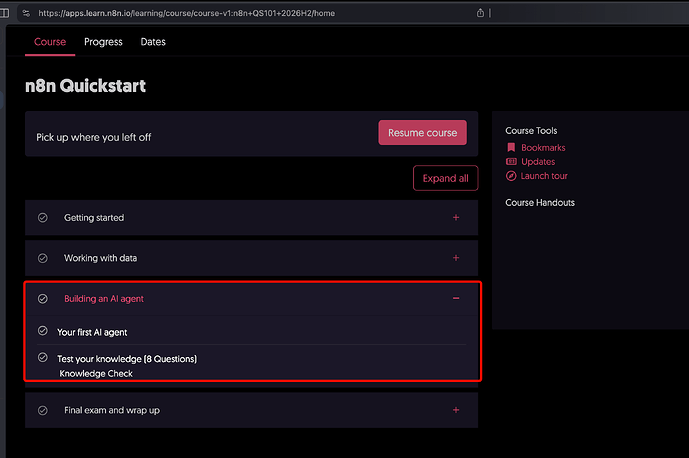Click Building an AI agent title

pyautogui.click(x=104, y=299)
